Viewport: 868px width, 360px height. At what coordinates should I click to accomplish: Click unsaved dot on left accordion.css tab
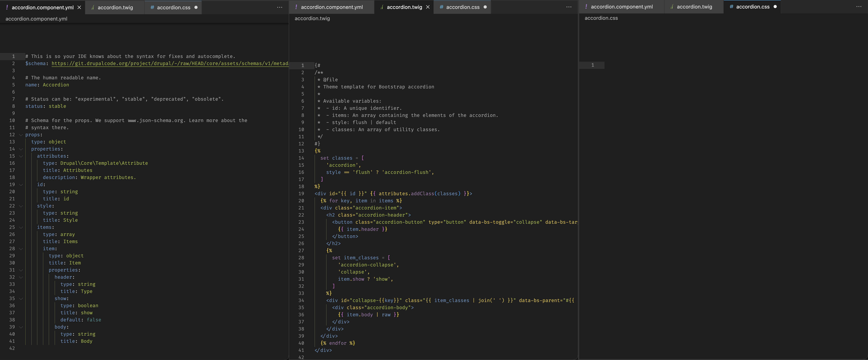196,7
